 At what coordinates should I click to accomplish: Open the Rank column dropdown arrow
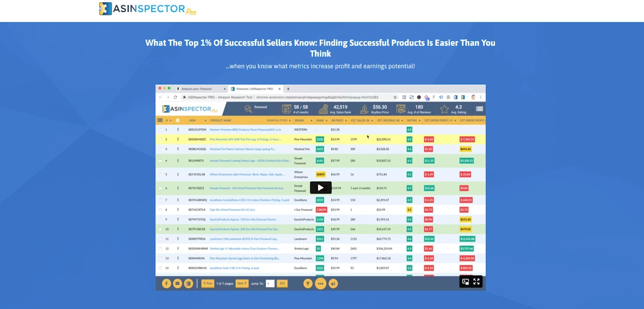pos(327,121)
